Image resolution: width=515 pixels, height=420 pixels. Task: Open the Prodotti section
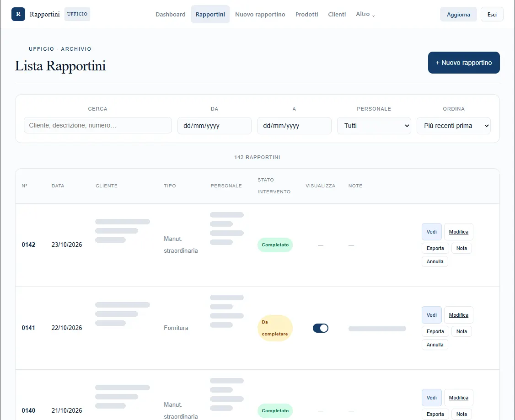(306, 15)
